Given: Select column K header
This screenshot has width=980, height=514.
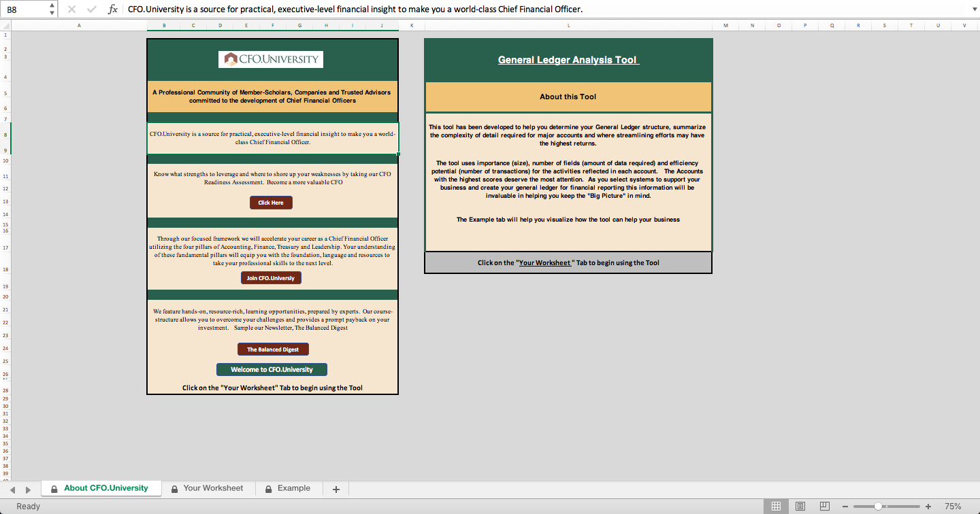Looking at the screenshot, I should point(412,26).
